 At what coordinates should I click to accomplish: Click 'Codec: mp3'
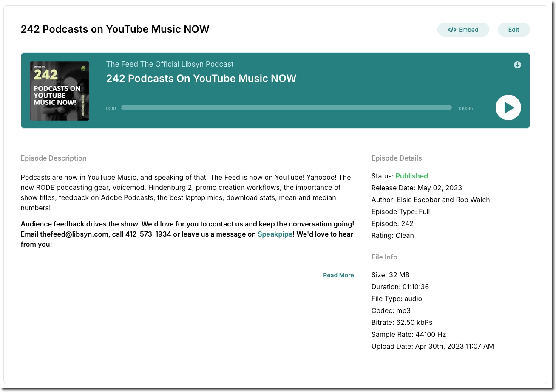(391, 310)
